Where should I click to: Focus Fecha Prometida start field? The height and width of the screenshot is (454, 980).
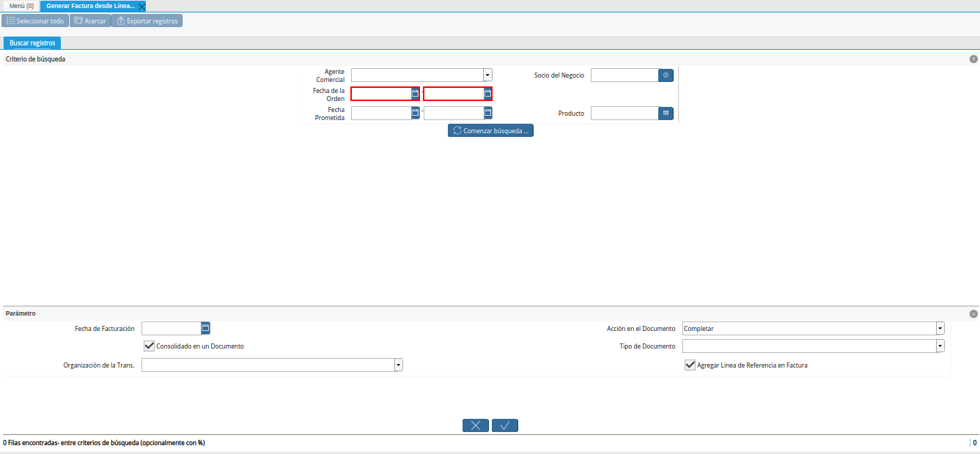click(381, 113)
